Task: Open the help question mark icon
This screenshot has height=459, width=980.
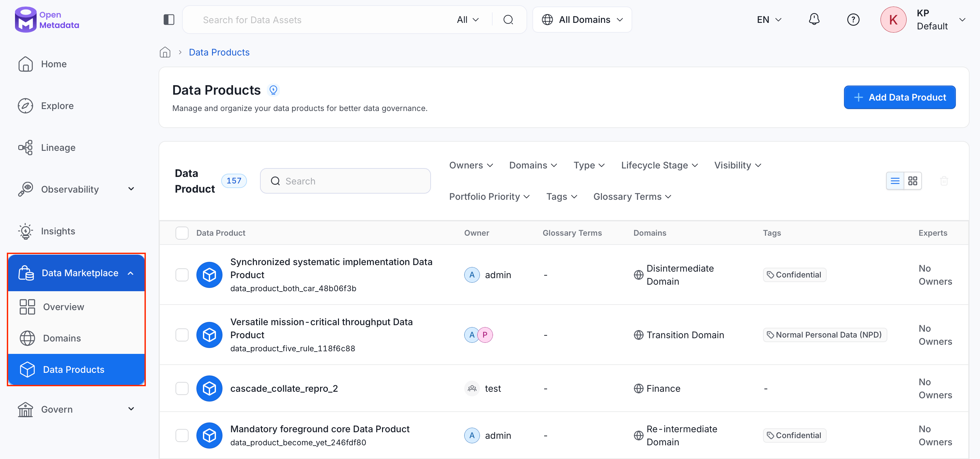Action: coord(853,19)
